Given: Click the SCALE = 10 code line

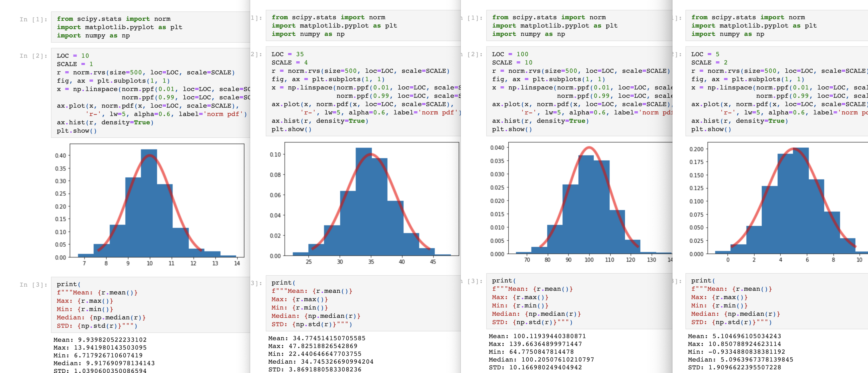Looking at the screenshot, I should 512,63.
